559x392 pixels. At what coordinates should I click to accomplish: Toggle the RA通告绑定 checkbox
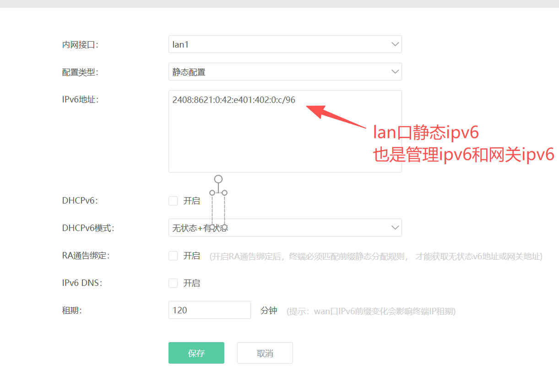(173, 256)
